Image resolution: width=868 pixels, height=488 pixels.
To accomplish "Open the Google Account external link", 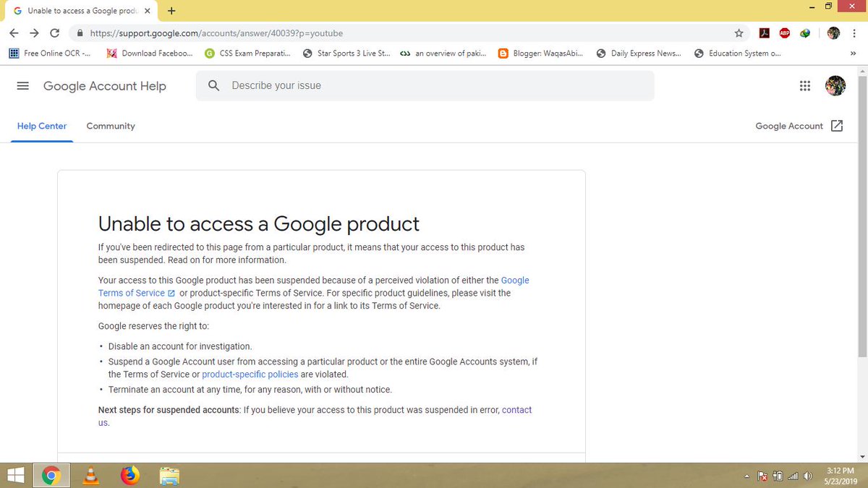I will pos(799,126).
